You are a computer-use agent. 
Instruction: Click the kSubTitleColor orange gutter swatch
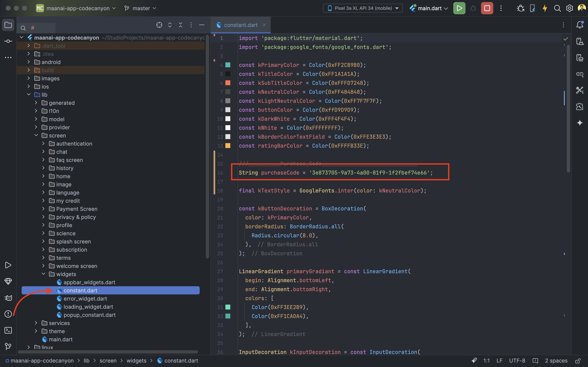pos(228,83)
